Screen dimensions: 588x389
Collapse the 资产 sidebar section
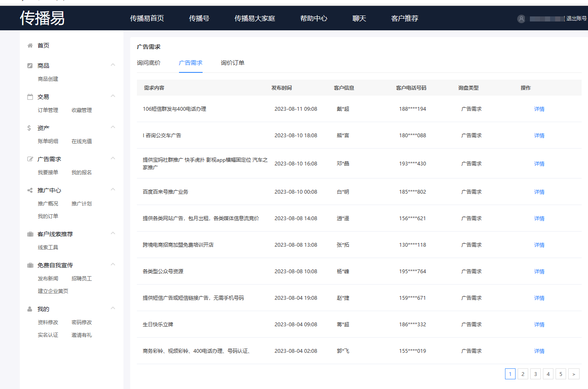coord(113,127)
